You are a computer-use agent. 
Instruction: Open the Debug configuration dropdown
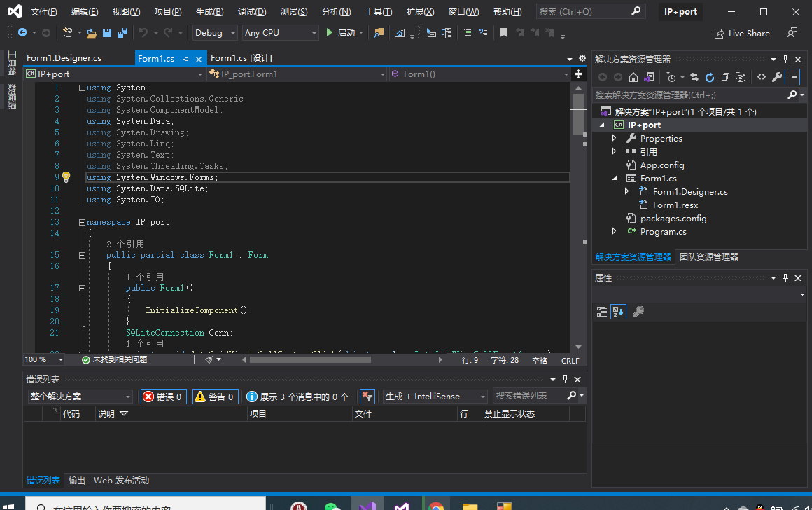tap(215, 33)
